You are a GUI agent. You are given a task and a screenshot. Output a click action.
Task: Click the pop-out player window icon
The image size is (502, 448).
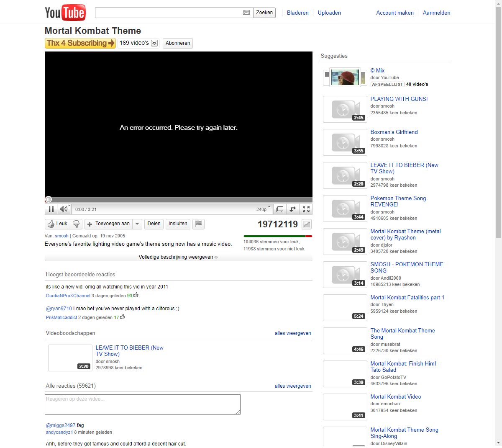279,209
